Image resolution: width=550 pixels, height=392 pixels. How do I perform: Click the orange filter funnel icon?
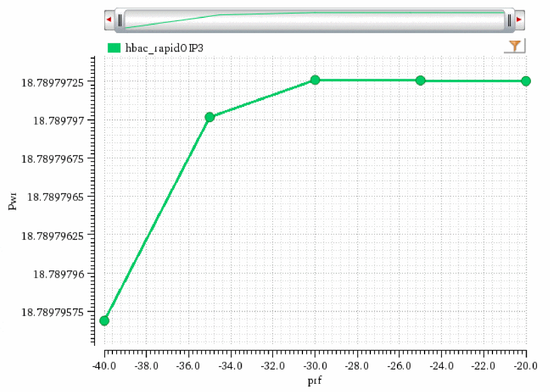[x=515, y=46]
